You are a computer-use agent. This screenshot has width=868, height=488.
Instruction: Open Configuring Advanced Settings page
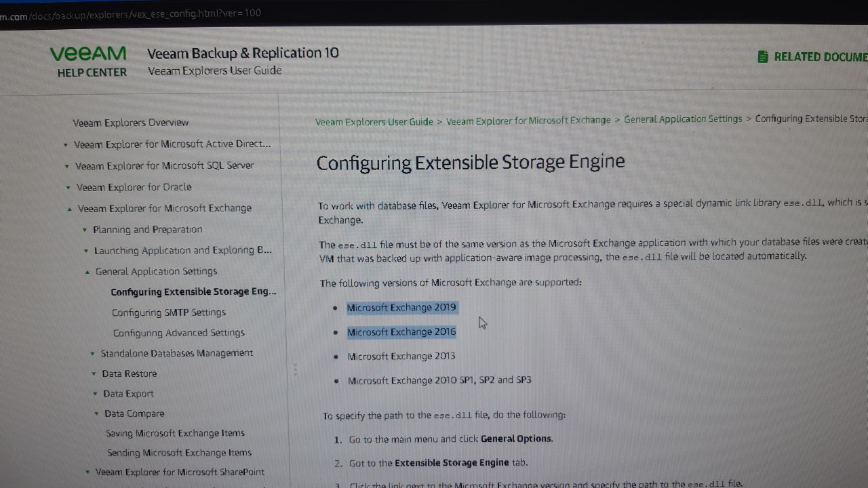tap(179, 333)
